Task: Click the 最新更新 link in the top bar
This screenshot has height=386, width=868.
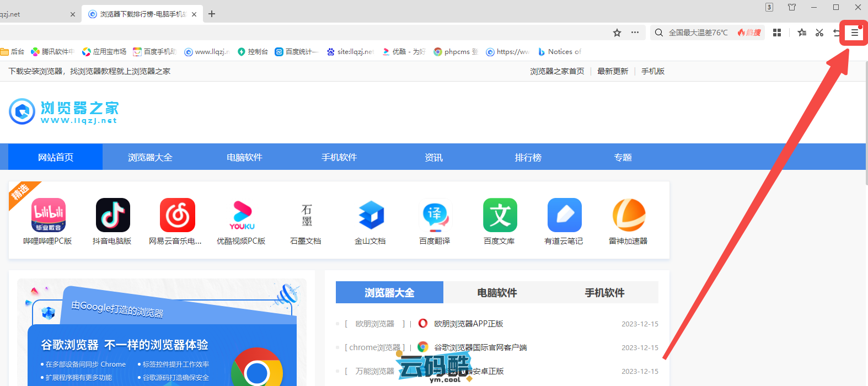Action: (x=613, y=71)
